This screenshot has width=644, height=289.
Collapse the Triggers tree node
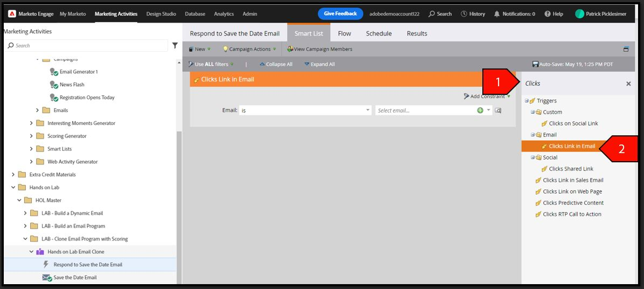527,101
